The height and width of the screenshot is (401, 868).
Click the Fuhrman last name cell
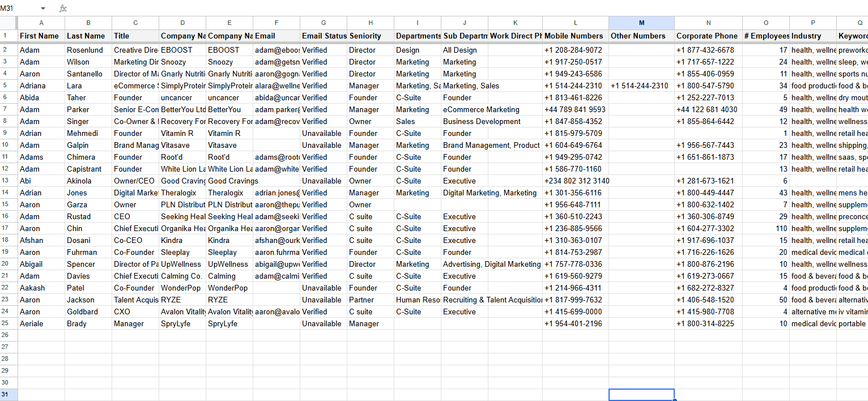point(88,252)
